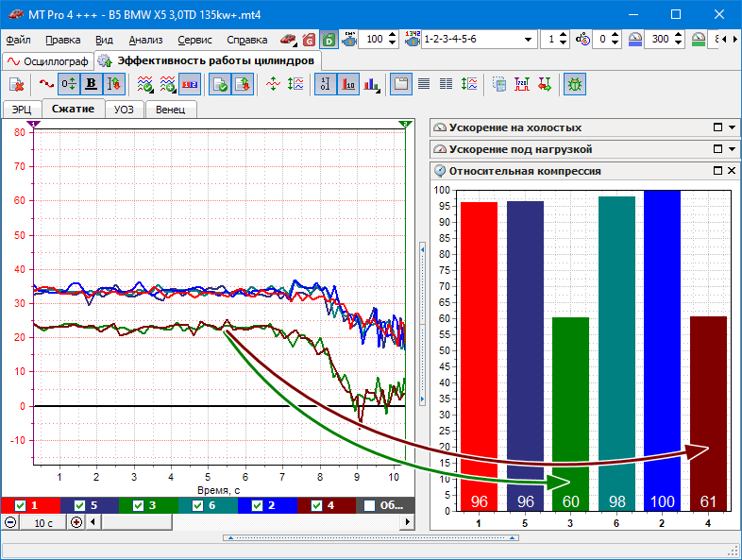Click the swap markers red-green arrows icon
The height and width of the screenshot is (560, 742).
pos(545,84)
